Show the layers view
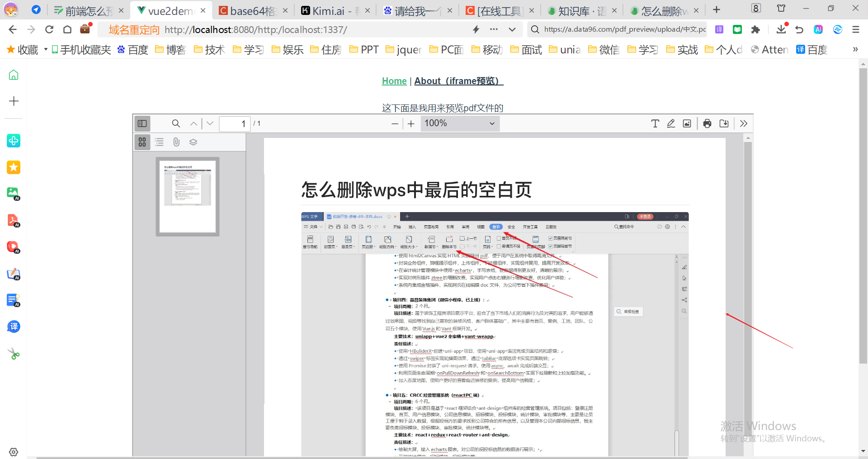The image size is (868, 459). click(193, 142)
